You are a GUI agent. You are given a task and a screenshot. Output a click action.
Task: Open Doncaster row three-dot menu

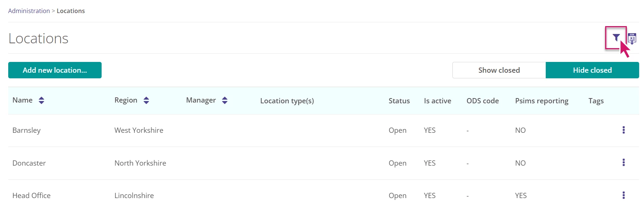tap(623, 162)
